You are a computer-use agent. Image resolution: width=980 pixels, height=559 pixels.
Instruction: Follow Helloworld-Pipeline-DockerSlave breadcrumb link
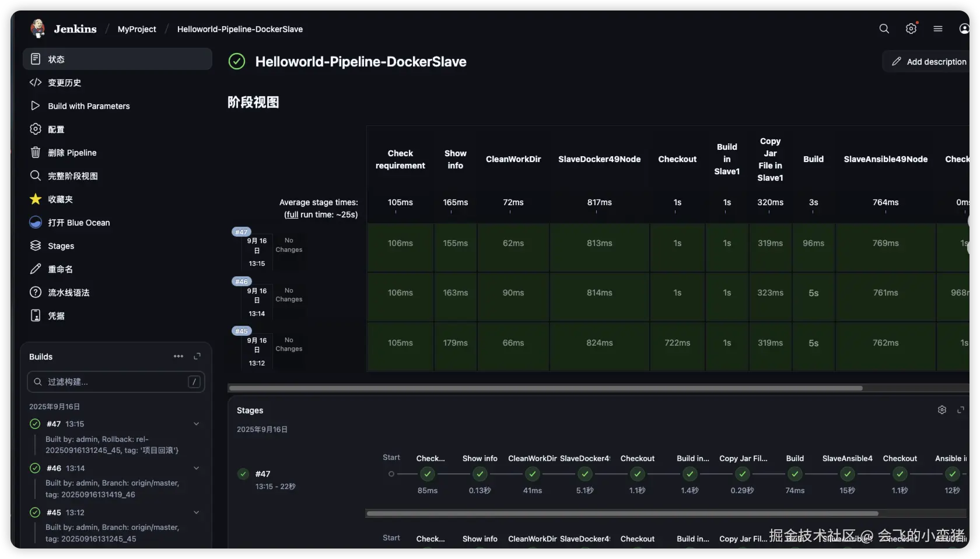pyautogui.click(x=240, y=29)
